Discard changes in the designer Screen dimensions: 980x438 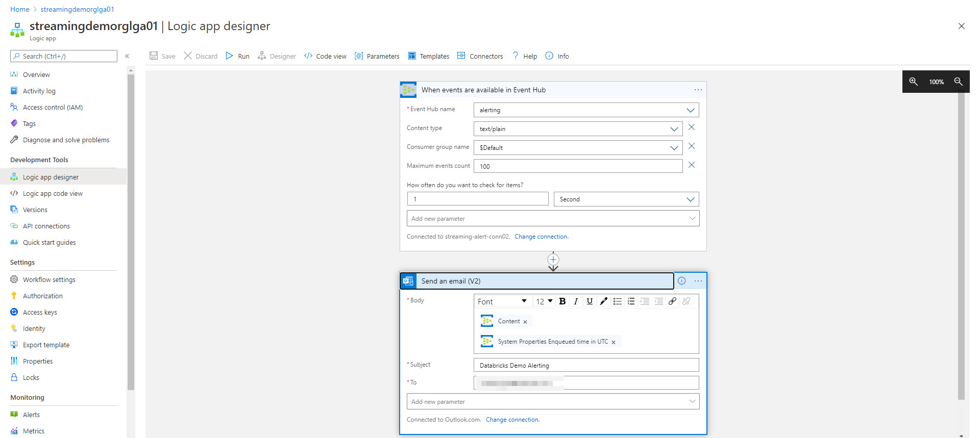tap(201, 56)
